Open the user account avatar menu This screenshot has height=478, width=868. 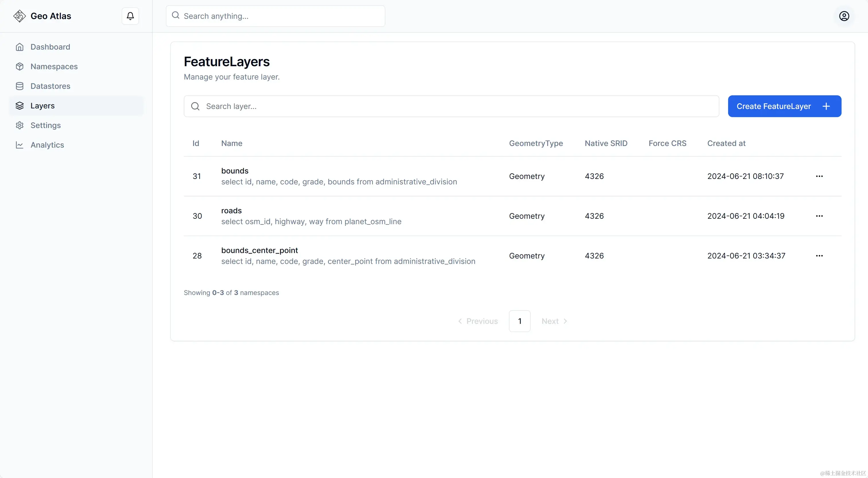(844, 16)
